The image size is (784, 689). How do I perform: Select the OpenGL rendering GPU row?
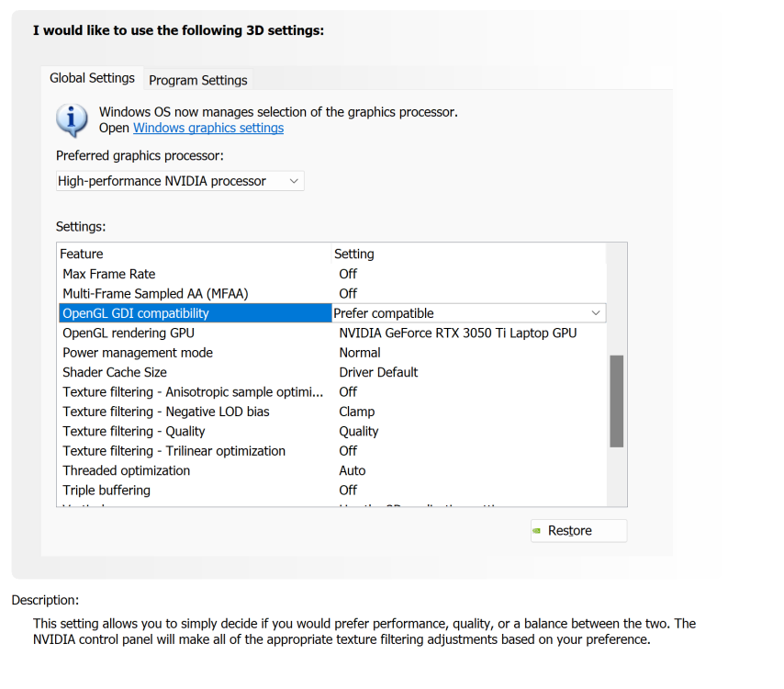(129, 333)
